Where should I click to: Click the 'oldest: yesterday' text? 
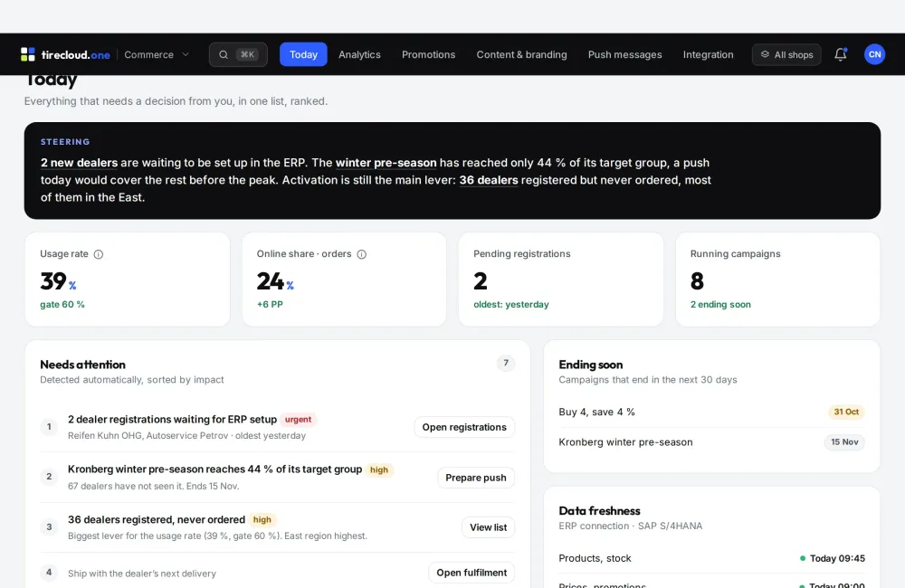click(510, 304)
